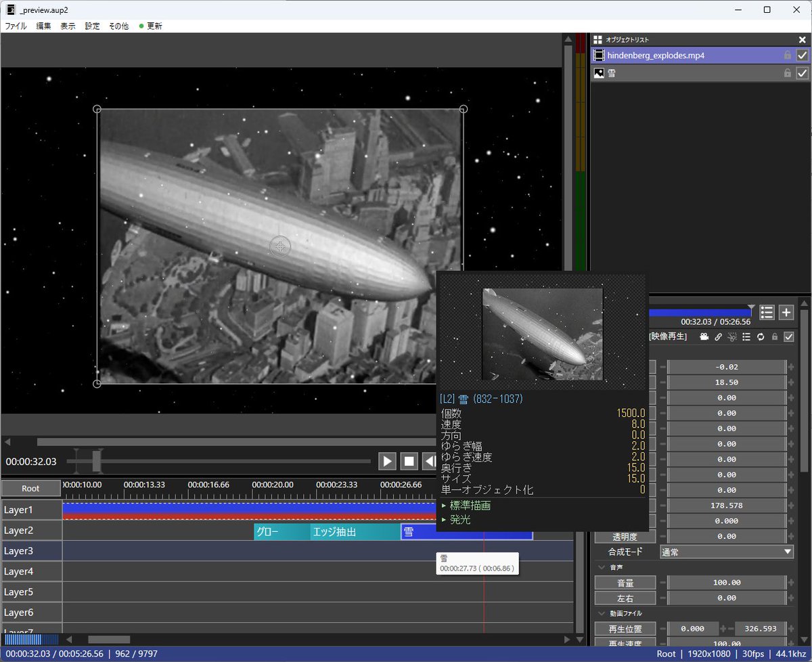Screen dimensions: 812x662
Task: Click the 178.578 value field
Action: pyautogui.click(x=727, y=505)
